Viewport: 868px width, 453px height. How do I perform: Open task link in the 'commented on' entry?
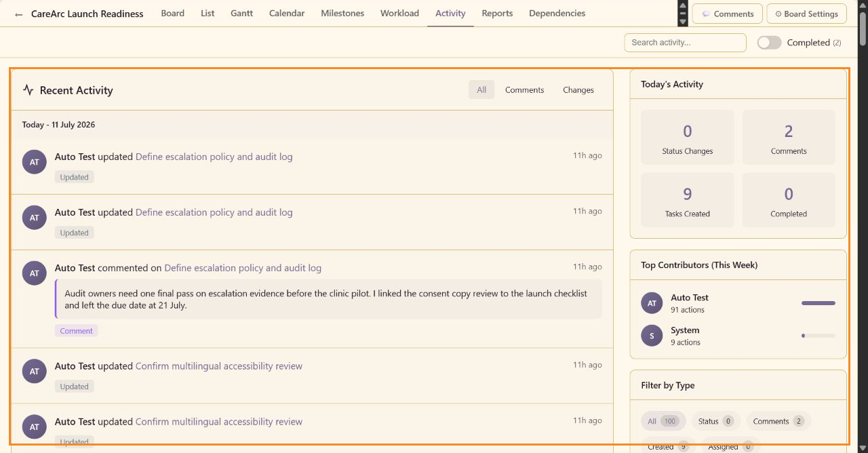pos(243,268)
